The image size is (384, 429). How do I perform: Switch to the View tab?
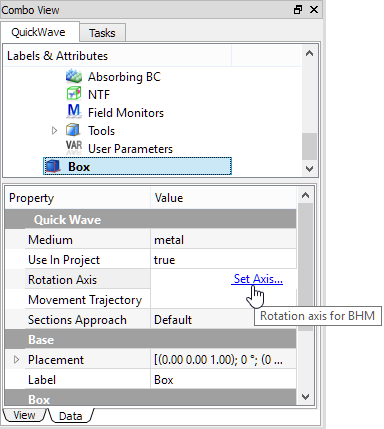pos(24,415)
